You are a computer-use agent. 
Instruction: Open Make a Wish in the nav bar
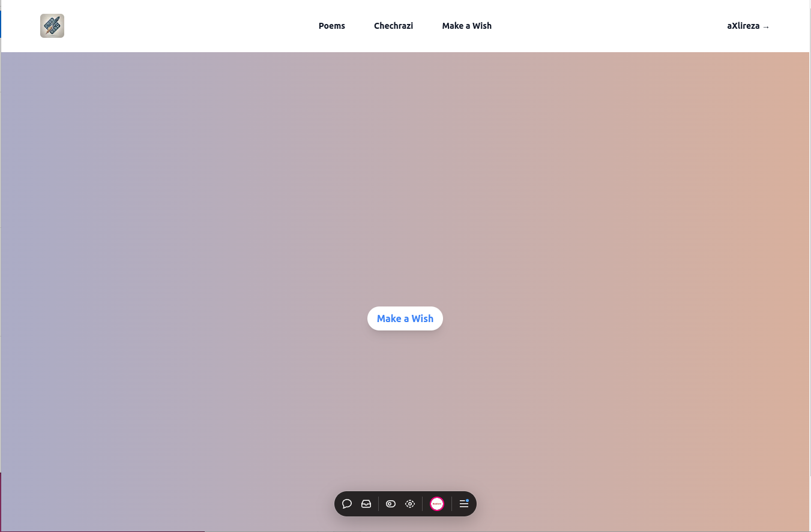click(466, 26)
